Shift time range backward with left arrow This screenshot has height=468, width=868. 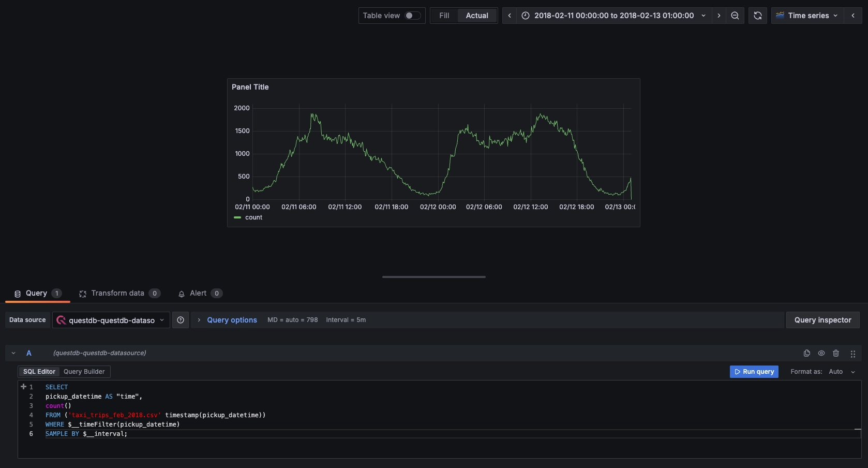[510, 16]
